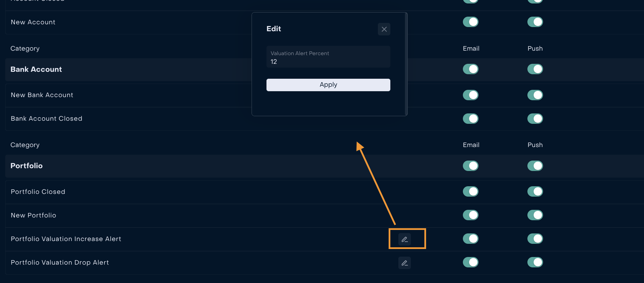This screenshot has height=283, width=644.
Task: Turn off push for Portfolio category
Action: (x=535, y=166)
